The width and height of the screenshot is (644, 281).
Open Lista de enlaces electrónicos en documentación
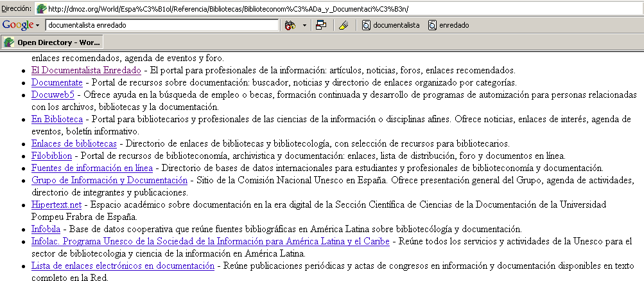click(x=123, y=266)
